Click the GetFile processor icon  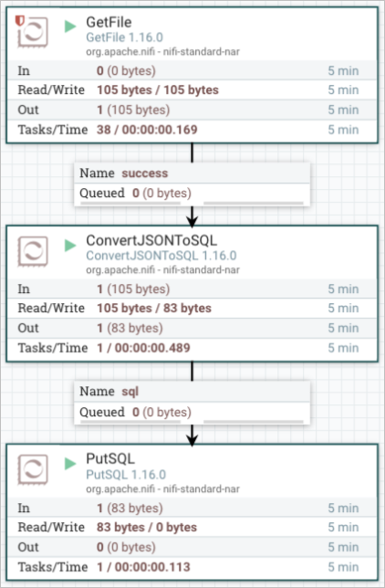(x=33, y=32)
